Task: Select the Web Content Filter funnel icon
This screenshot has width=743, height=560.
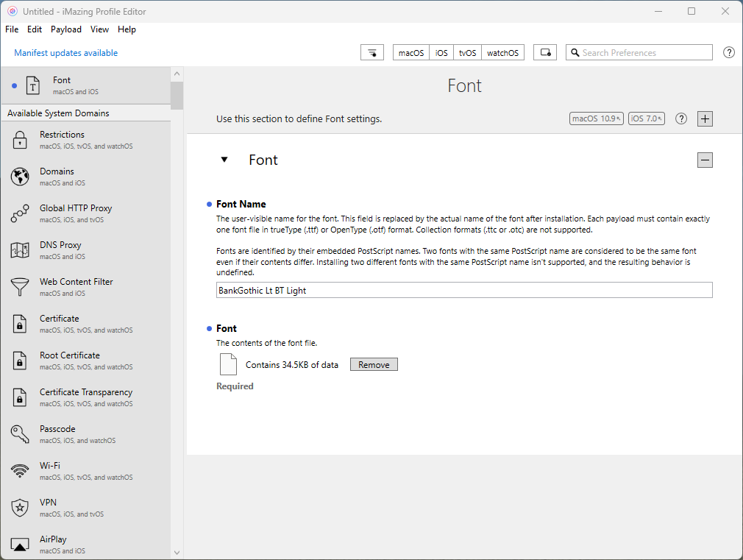Action: [x=20, y=283]
